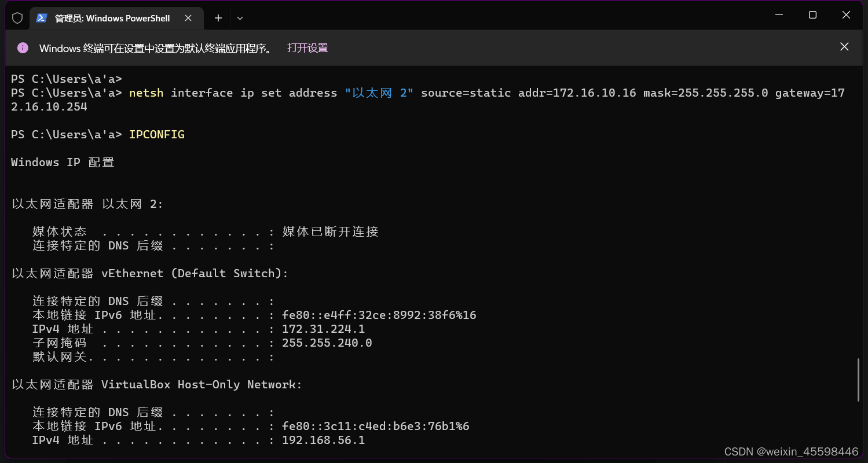Click the wrapped gateway text 2.16.10.254
868x463 pixels.
point(49,106)
